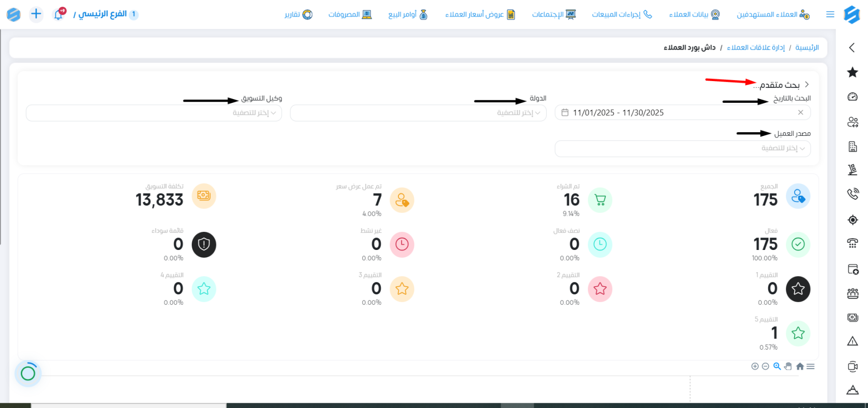Open the تقارير reports menu

click(x=299, y=14)
